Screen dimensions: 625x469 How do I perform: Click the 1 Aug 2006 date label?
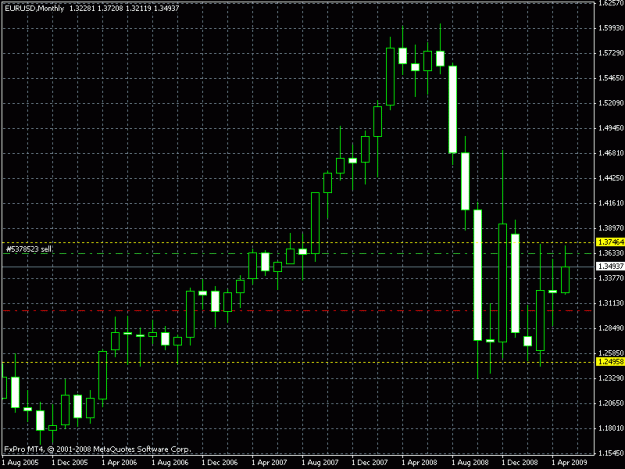tap(170, 463)
